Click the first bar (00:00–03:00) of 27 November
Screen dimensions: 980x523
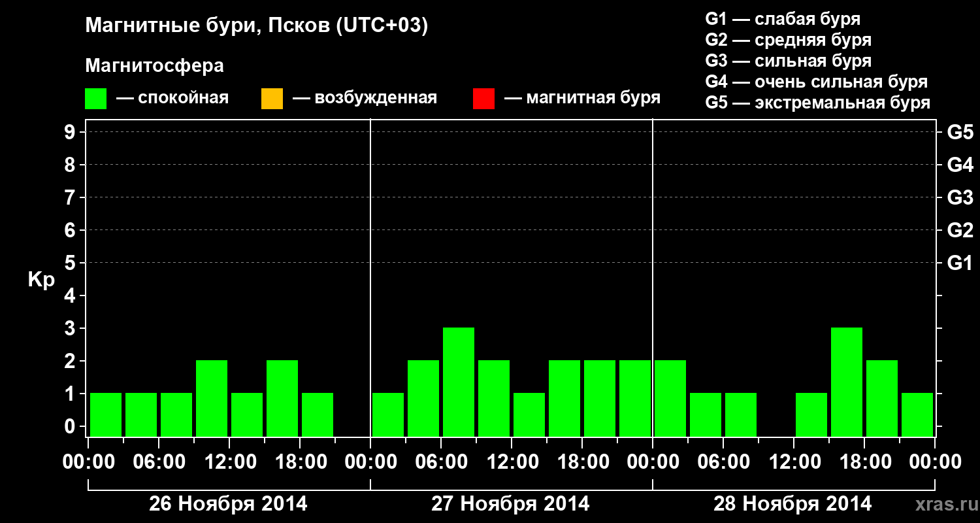388,414
